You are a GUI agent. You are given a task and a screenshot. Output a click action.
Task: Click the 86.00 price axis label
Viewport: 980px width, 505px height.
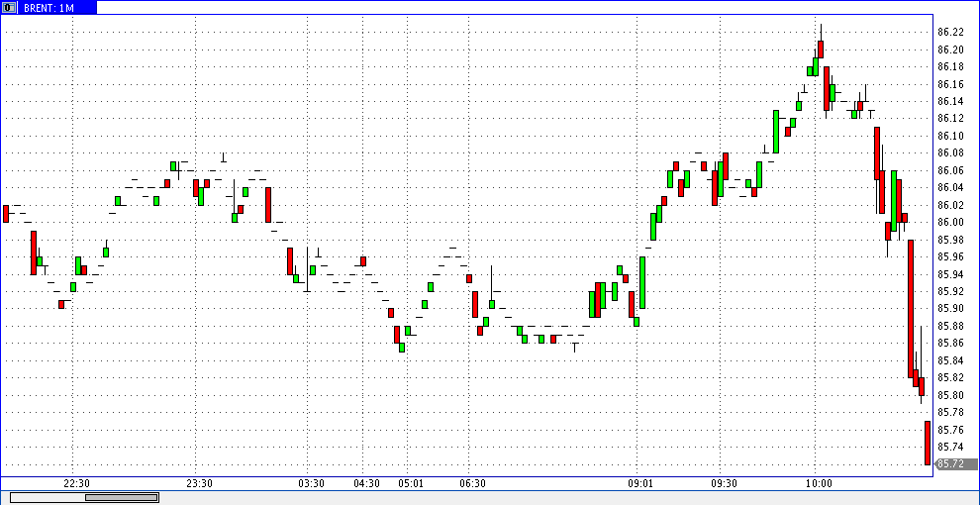coord(950,223)
